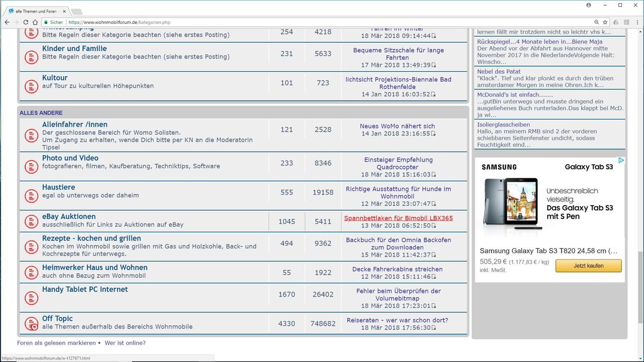Click the forum icon beside eBay Auktionen
644x362 pixels.
pyautogui.click(x=31, y=222)
